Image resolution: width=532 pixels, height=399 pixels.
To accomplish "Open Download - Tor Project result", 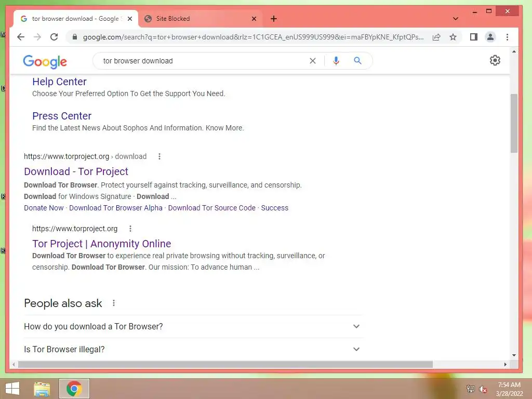I will point(76,171).
